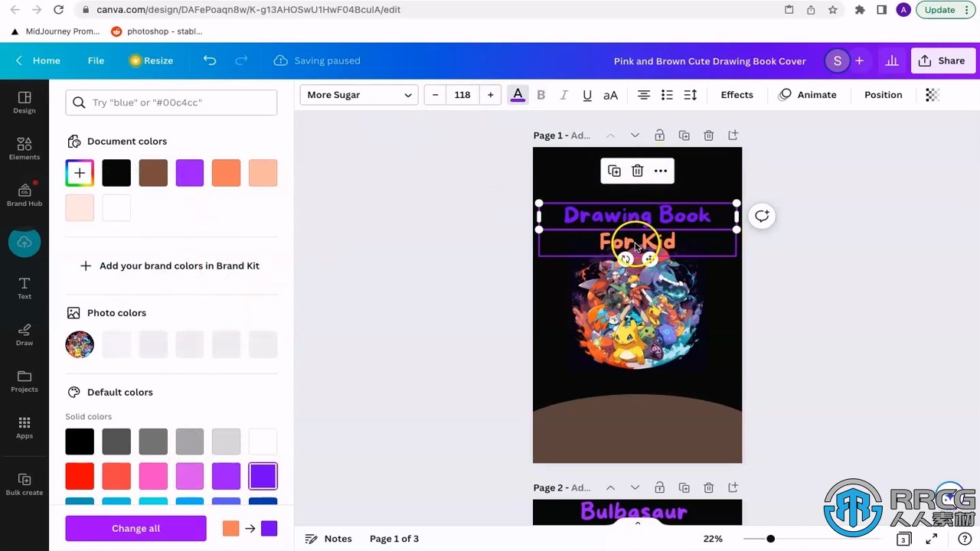Viewport: 980px width, 551px height.
Task: Reload the browser page
Action: (x=59, y=10)
